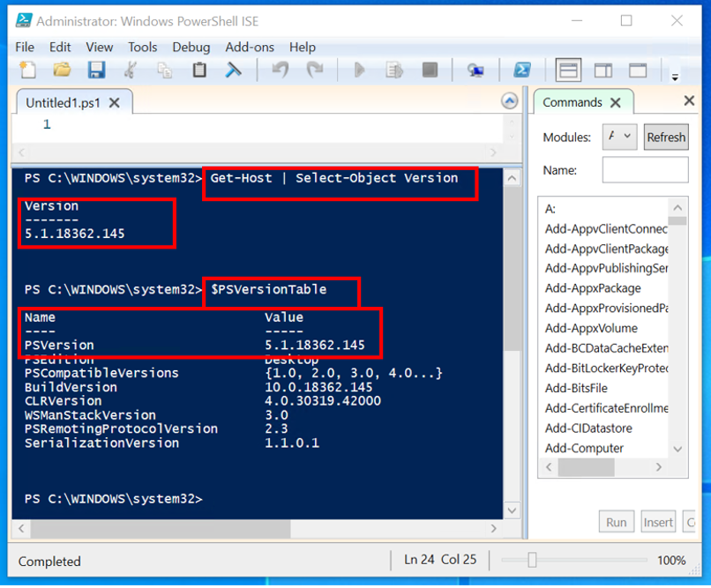Screen dimensions: 711x588
Task: Click the Stop Operation square icon
Action: click(430, 71)
